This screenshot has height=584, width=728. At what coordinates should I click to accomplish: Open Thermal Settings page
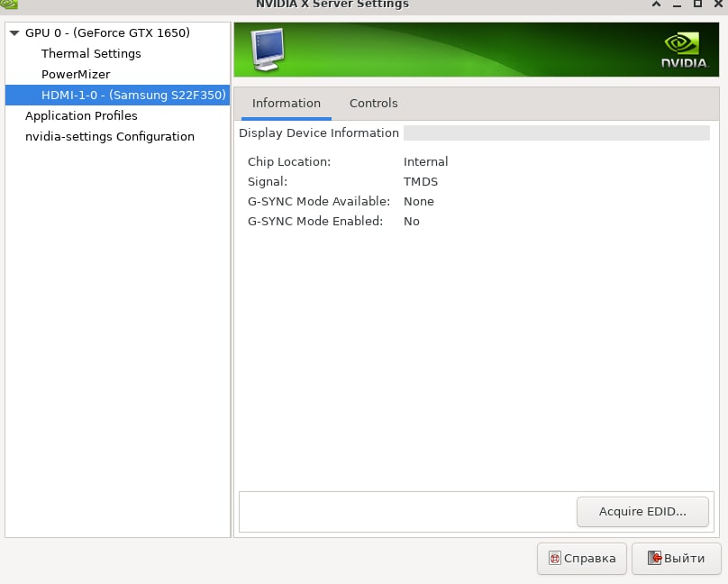click(91, 53)
